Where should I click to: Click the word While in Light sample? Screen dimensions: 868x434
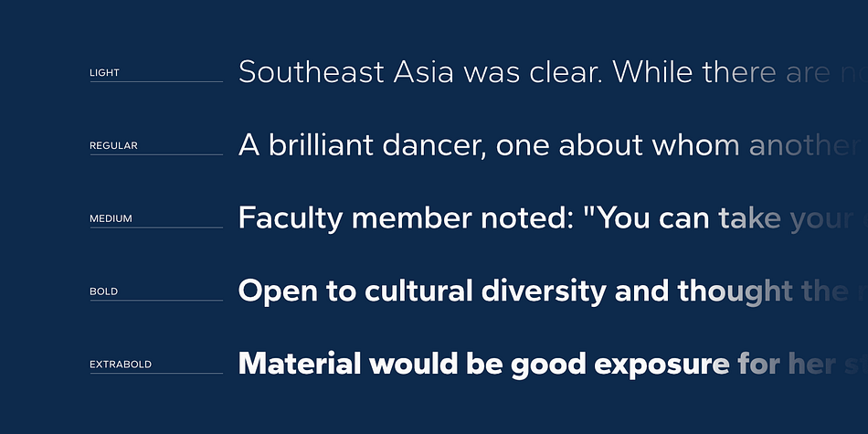[x=652, y=72]
